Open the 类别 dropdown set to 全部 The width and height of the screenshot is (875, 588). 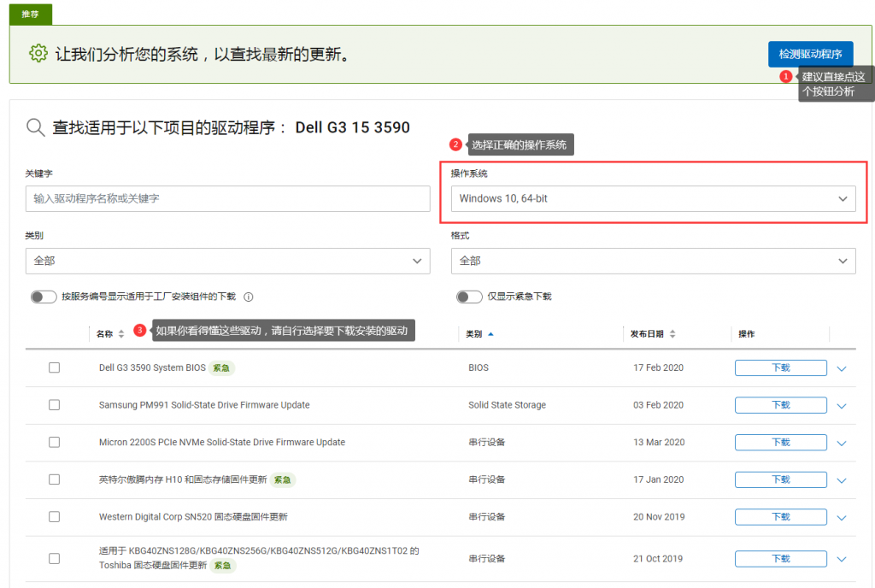227,261
